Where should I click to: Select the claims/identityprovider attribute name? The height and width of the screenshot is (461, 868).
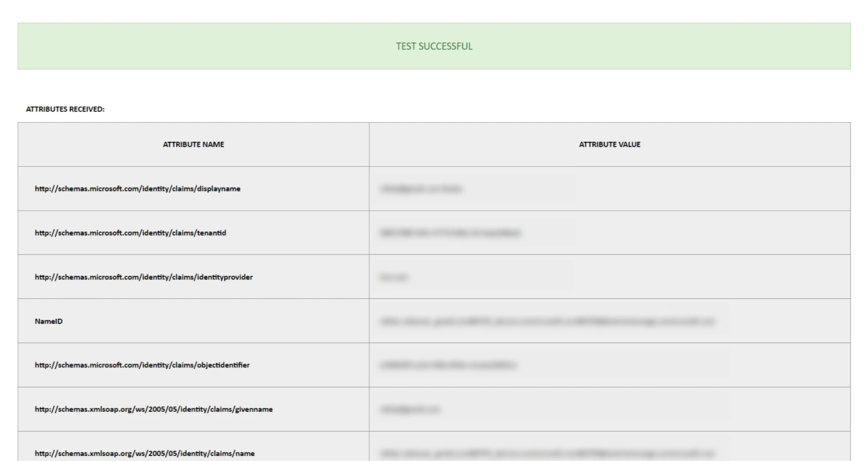pos(144,277)
